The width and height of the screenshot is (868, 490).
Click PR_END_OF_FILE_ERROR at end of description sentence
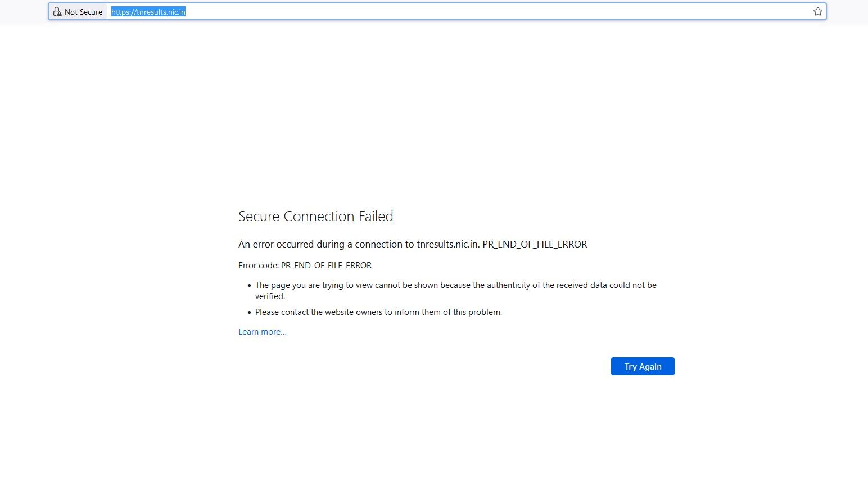534,244
